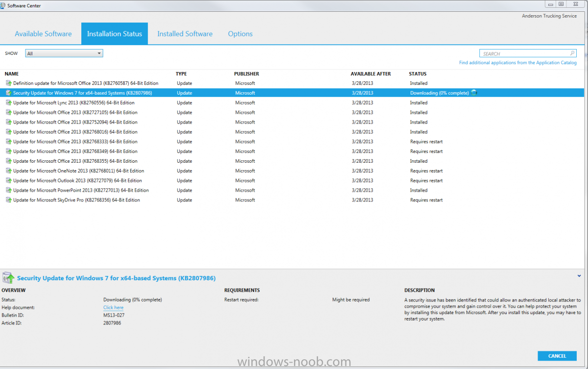
Task: Click icon of Office 2013 KB2752094 row
Action: pyautogui.click(x=8, y=123)
